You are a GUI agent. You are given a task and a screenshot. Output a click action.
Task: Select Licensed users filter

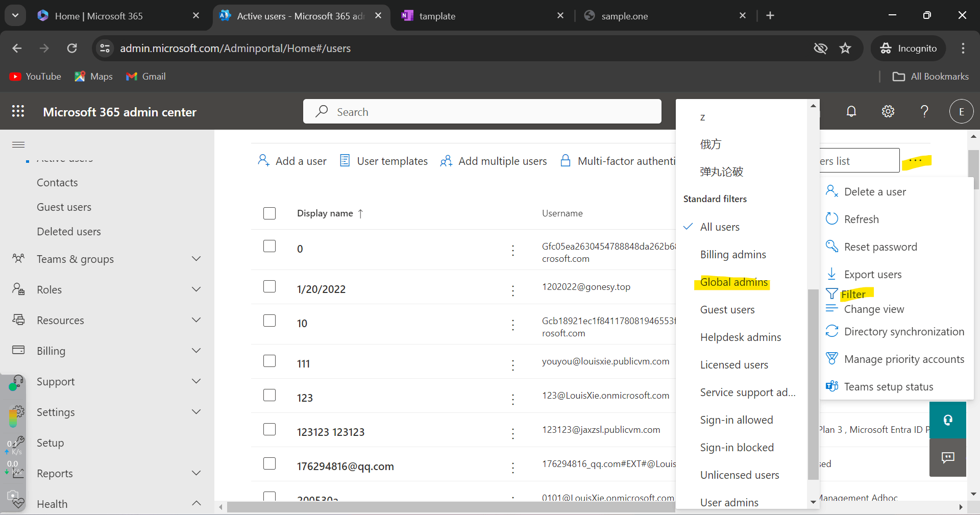pos(734,365)
